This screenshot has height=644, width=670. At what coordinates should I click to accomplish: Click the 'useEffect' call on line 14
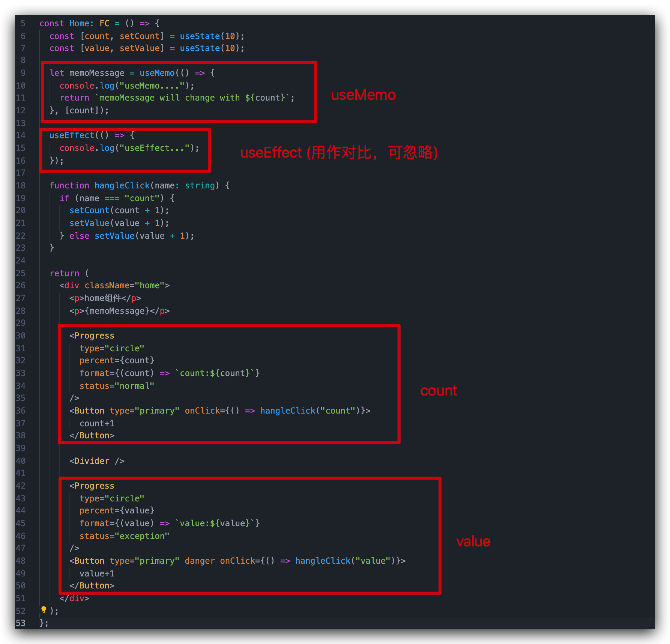click(x=72, y=135)
